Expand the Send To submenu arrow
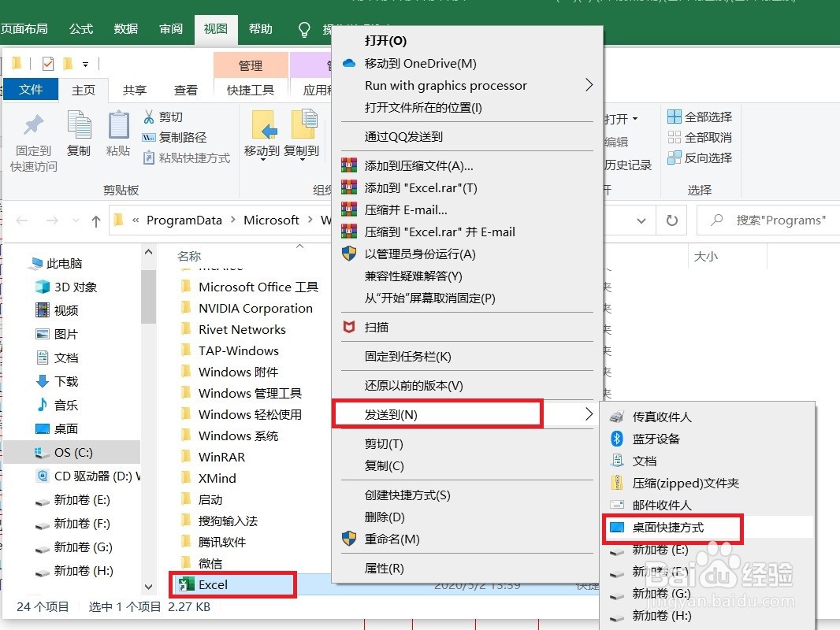840x630 pixels. tap(589, 414)
